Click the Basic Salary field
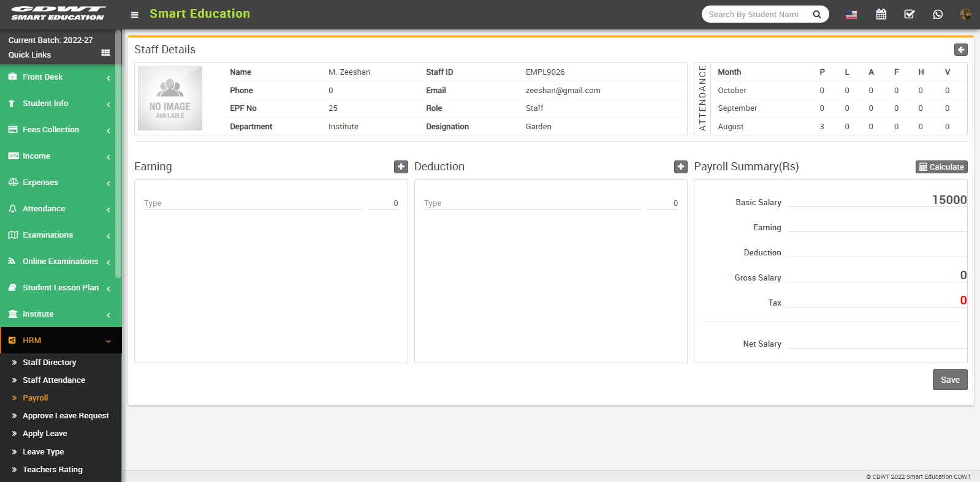Viewport: 980px width, 482px height. coord(877,200)
